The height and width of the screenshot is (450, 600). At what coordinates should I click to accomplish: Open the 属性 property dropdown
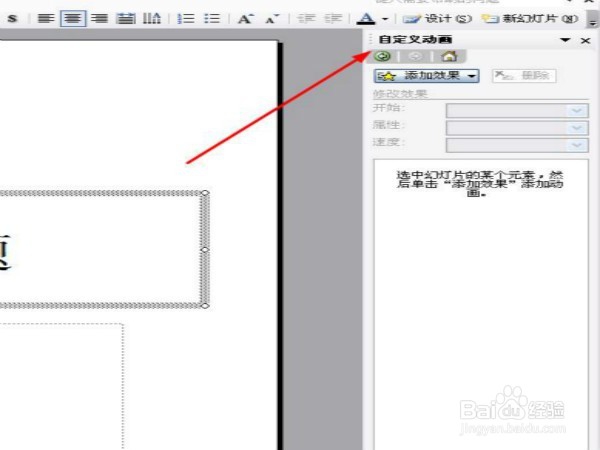click(x=517, y=128)
